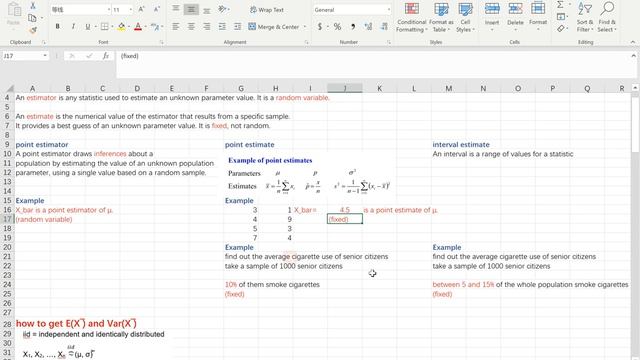Expand the formula bar
Viewport: 640px width, 360px height.
click(633, 56)
